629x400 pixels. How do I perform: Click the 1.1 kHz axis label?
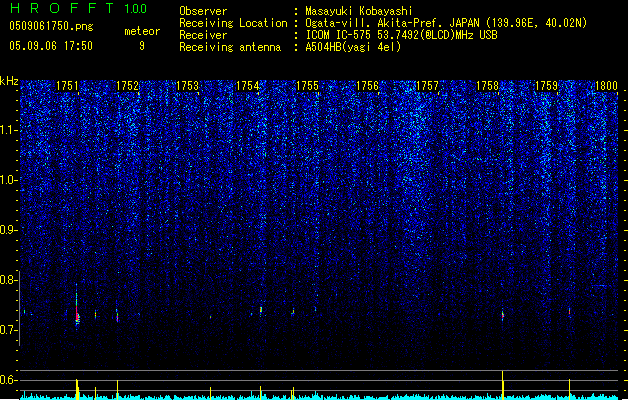8,130
